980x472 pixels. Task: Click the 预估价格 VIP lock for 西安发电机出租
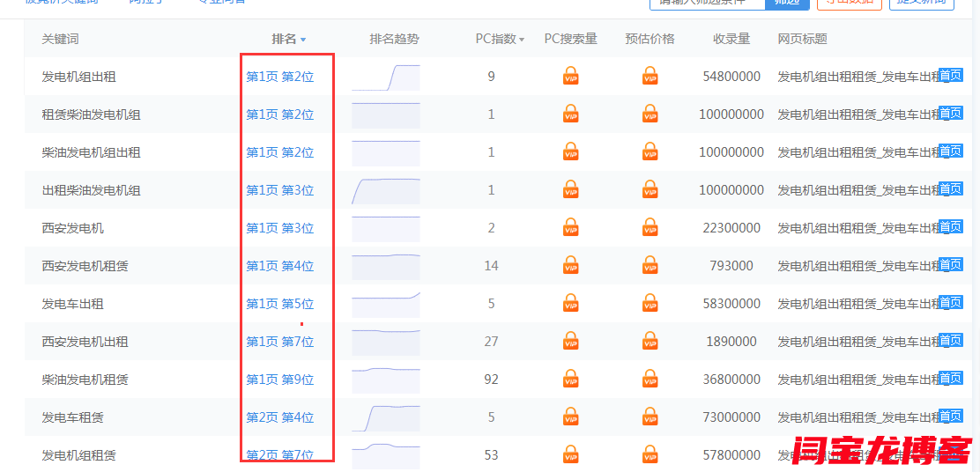(x=650, y=342)
